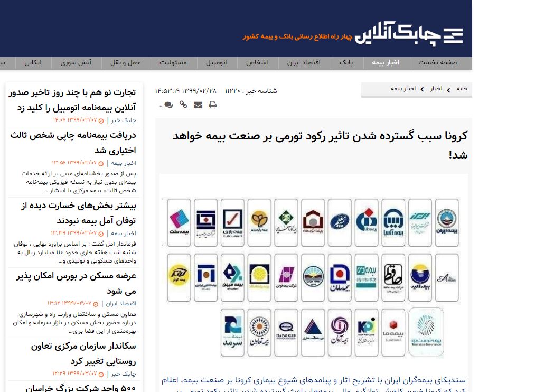This screenshot has width=535, height=392.
Task: Open صفحه نخست menu item
Action: (438, 63)
